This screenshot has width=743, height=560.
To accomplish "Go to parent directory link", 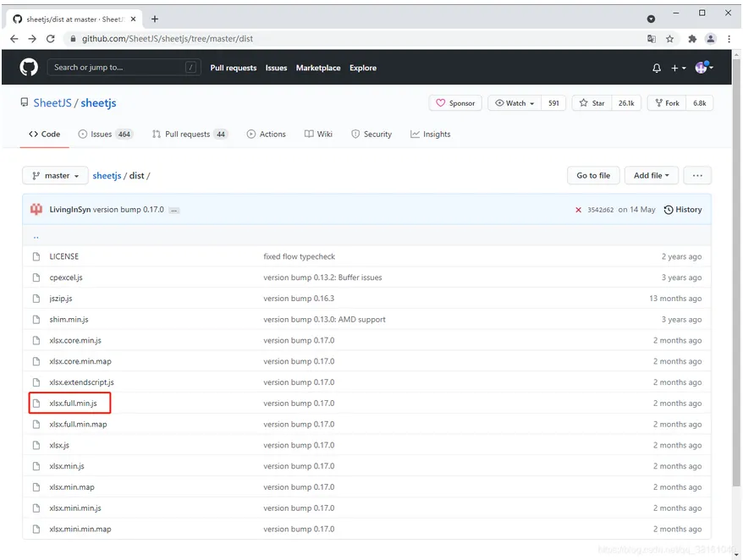I will pyautogui.click(x=36, y=236).
